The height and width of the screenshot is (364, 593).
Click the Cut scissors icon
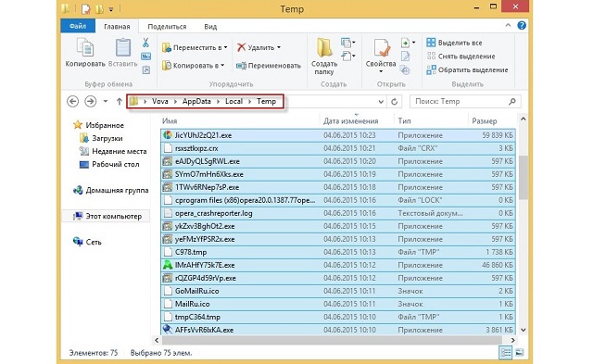[145, 43]
